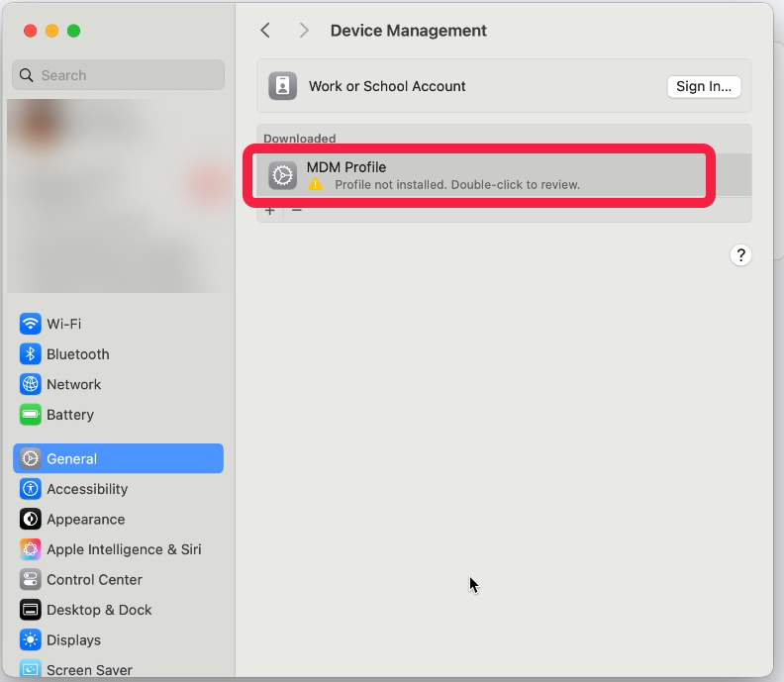Image resolution: width=784 pixels, height=682 pixels.
Task: Click the Bluetooth icon in sidebar
Action: (31, 354)
